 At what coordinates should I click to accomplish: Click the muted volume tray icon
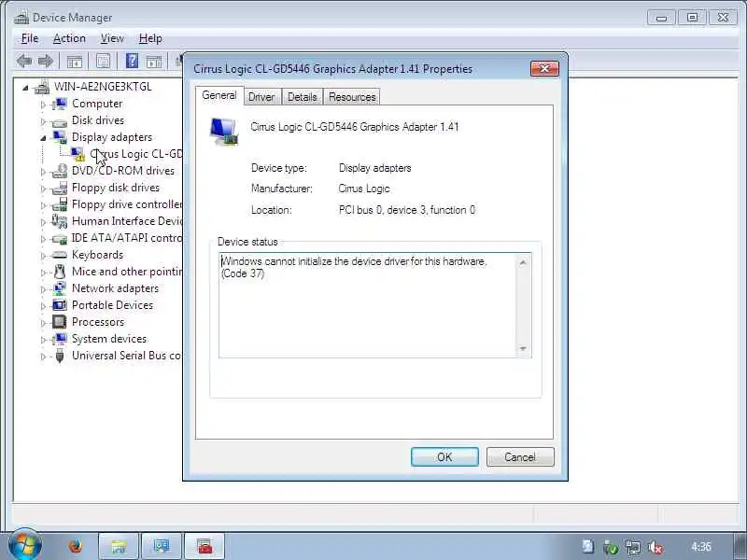pos(655,547)
